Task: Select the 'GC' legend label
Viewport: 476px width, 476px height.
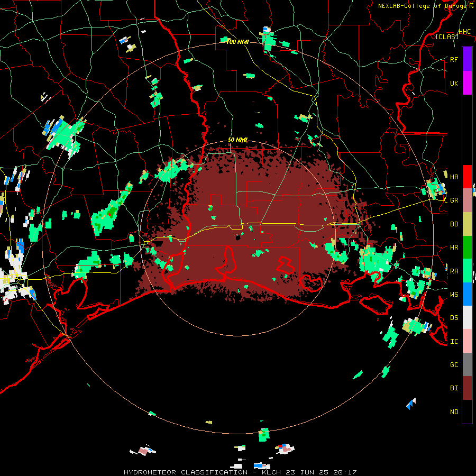Action: point(454,365)
